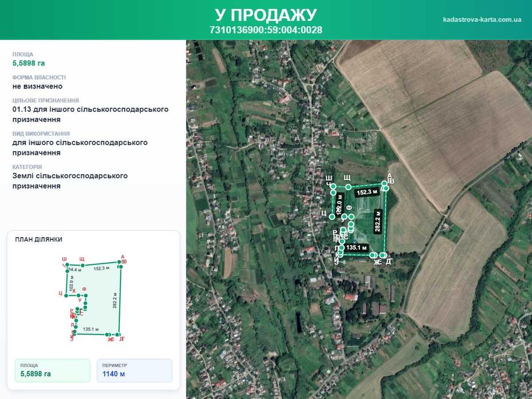Click vertex Ц in the plot plan

coord(66,295)
